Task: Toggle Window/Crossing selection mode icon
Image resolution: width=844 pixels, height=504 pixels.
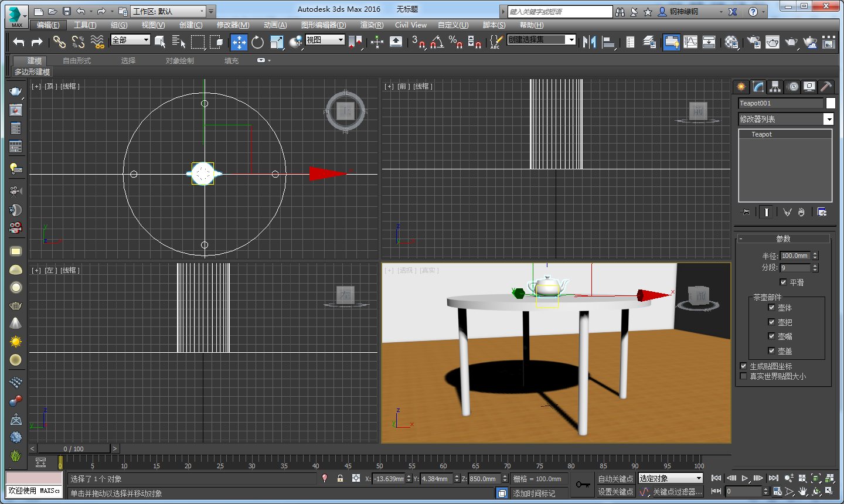Action: [217, 42]
